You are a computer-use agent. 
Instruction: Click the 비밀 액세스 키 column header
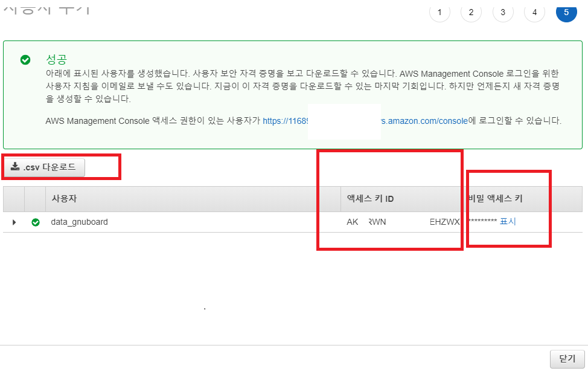[x=495, y=199]
